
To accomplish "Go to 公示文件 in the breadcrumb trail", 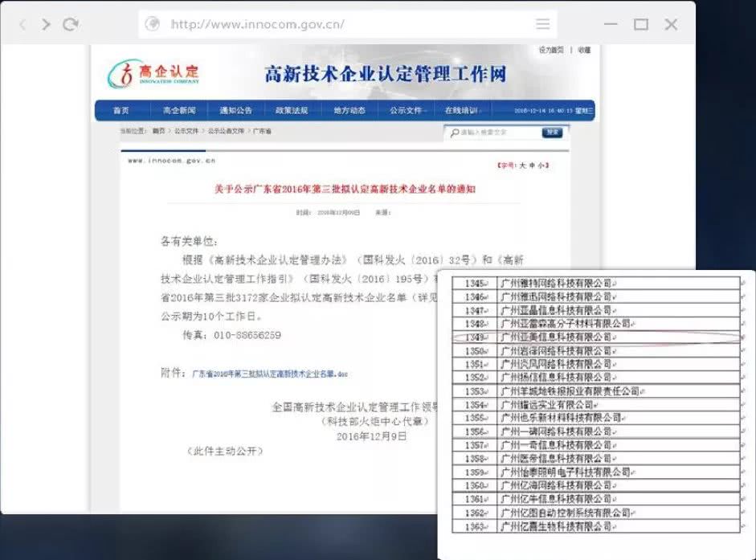I will click(x=186, y=131).
